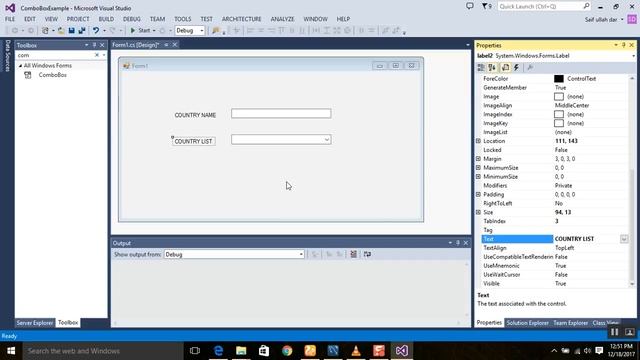This screenshot has height=360, width=640.
Task: Pin the Properties panel auto-hide icon
Action: (x=624, y=45)
